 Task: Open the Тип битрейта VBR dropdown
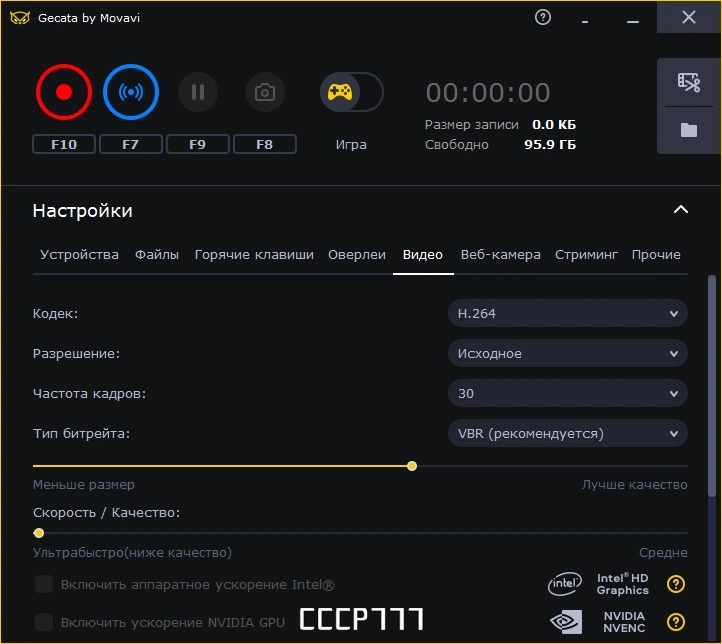click(x=568, y=434)
